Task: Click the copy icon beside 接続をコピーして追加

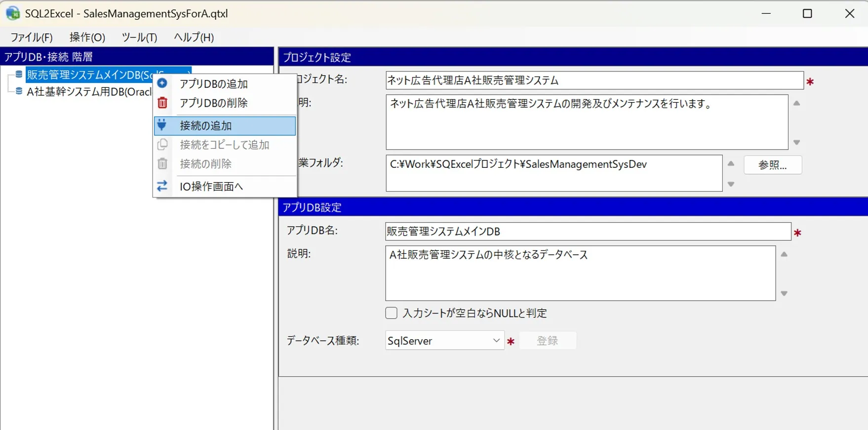Action: [x=162, y=144]
